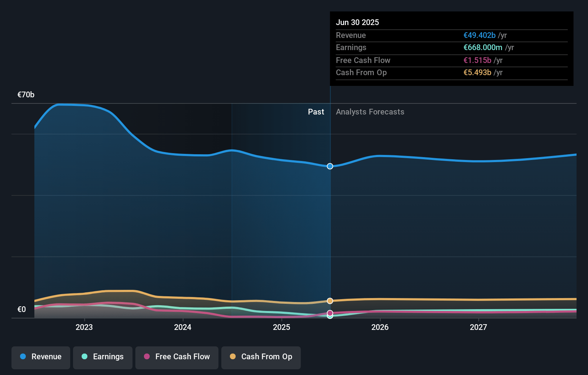Image resolution: width=588 pixels, height=375 pixels.
Task: Click the €0 y-axis label
Action: 21,309
